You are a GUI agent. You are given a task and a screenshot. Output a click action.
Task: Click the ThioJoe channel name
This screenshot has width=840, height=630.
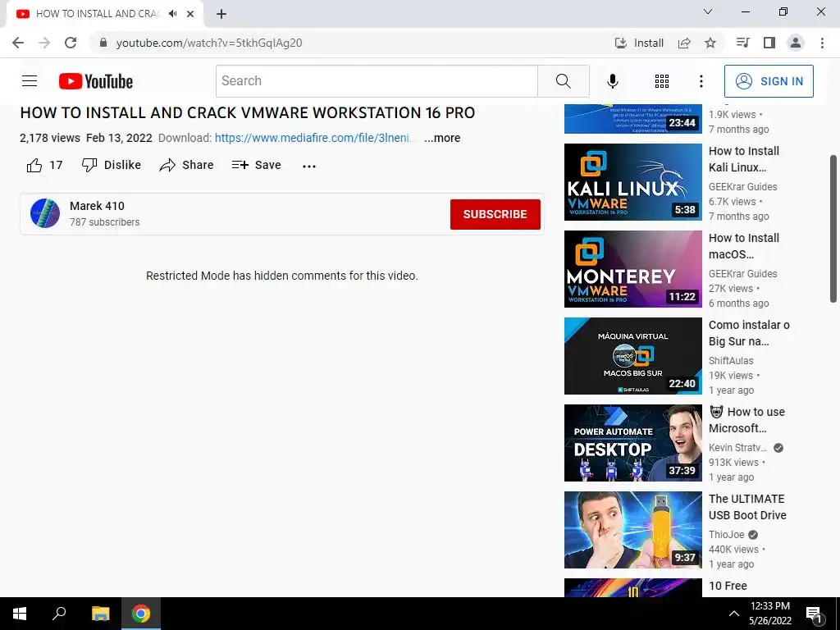727,535
